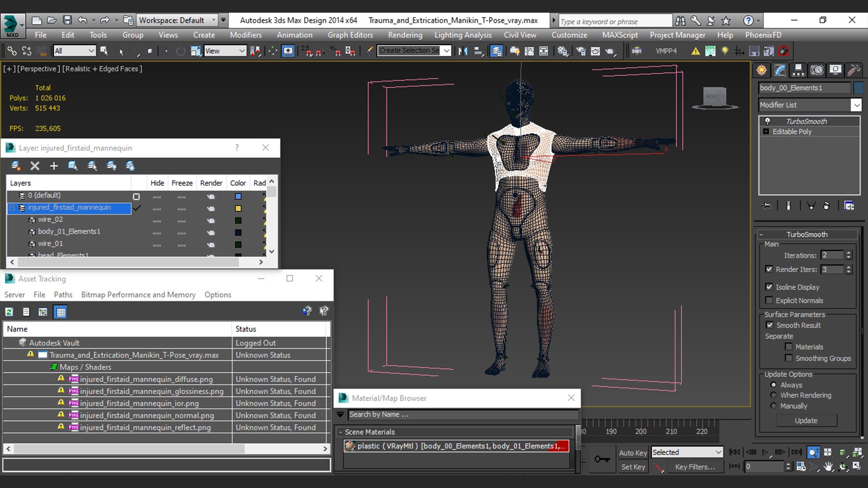The image size is (868, 488).
Task: Click the Unlink Selection icon
Action: pos(27,51)
